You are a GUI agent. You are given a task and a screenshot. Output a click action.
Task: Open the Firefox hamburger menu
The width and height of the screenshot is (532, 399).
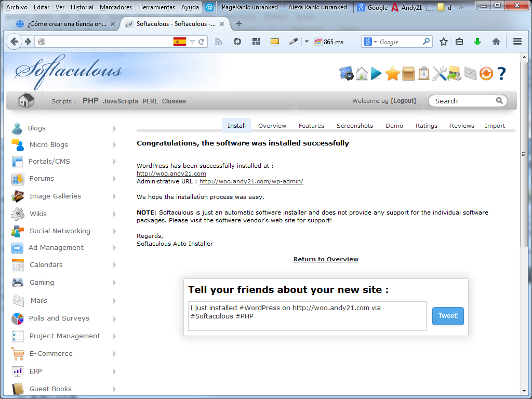pos(517,42)
